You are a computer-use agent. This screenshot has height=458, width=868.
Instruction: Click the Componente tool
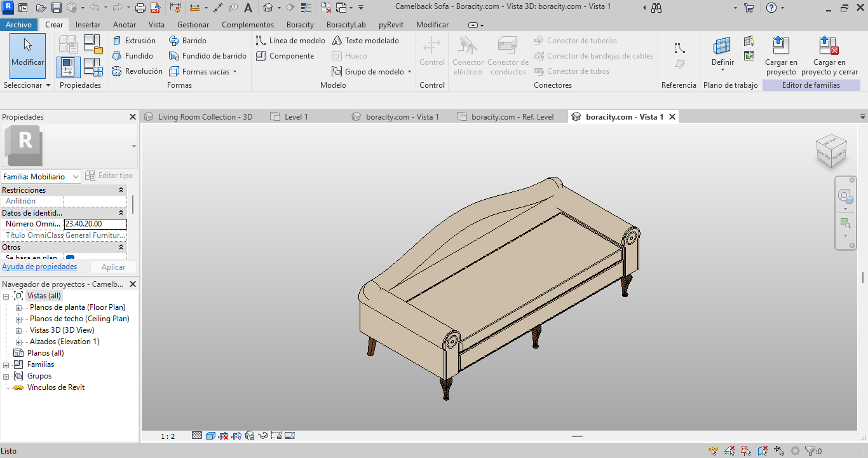tap(285, 56)
